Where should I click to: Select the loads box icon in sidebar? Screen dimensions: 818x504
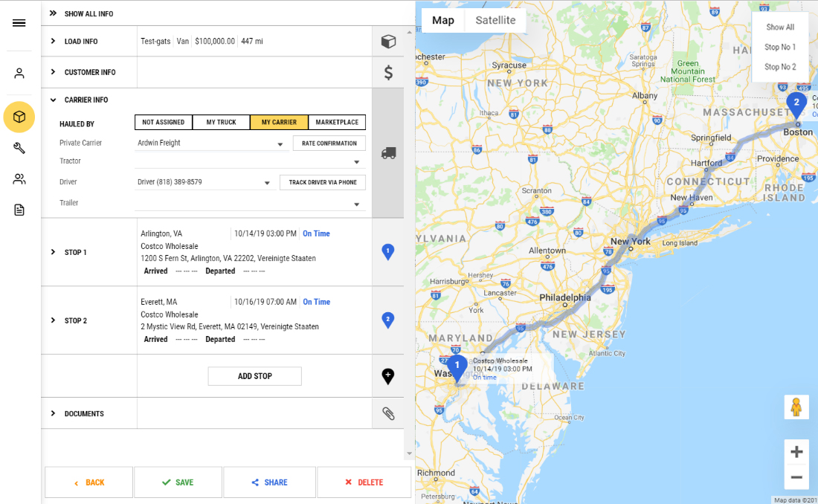[19, 117]
